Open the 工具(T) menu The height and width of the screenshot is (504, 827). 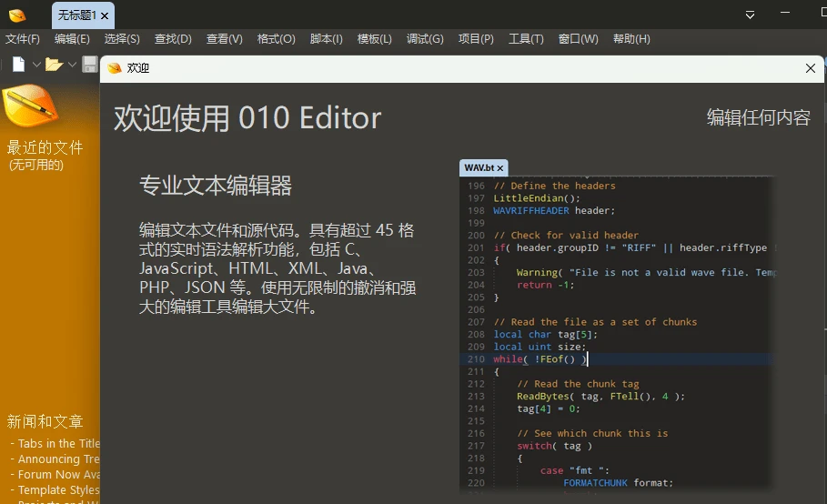[526, 39]
